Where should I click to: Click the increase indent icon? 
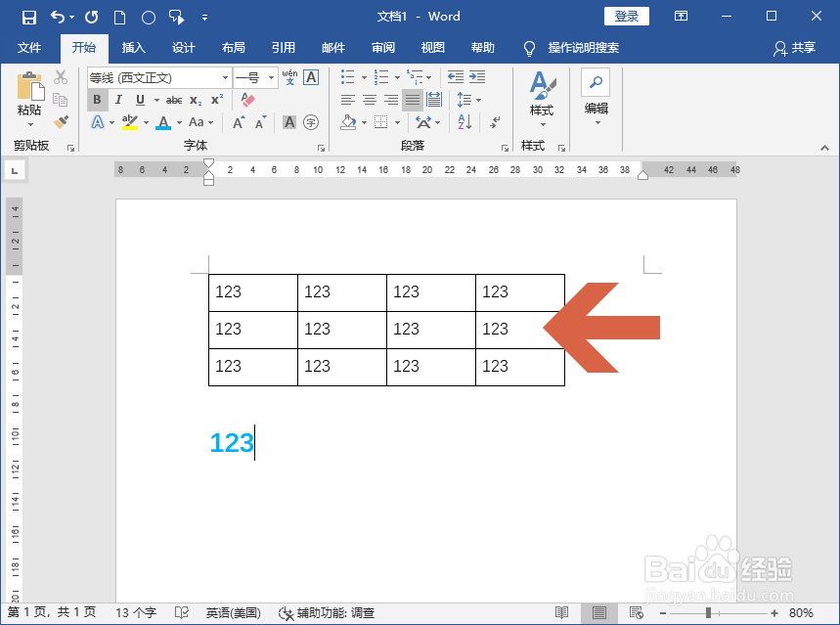point(477,77)
